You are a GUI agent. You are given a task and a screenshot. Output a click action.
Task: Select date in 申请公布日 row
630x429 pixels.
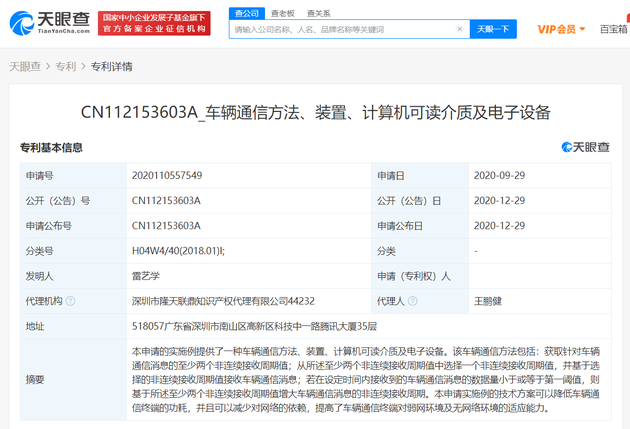[x=499, y=226]
